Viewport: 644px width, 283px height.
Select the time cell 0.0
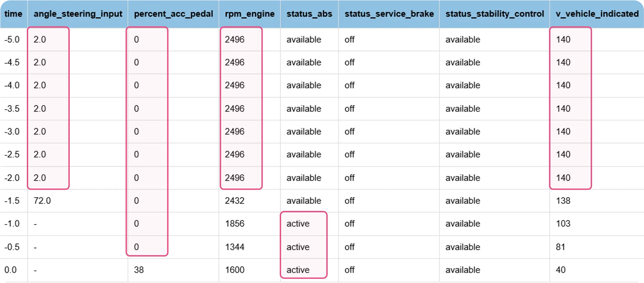point(10,270)
